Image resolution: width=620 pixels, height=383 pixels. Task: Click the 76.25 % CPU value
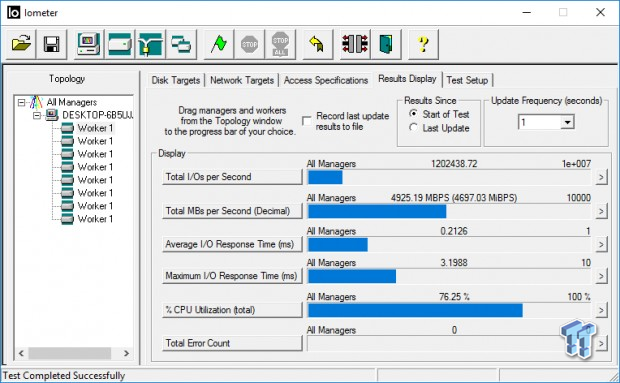[x=454, y=297]
